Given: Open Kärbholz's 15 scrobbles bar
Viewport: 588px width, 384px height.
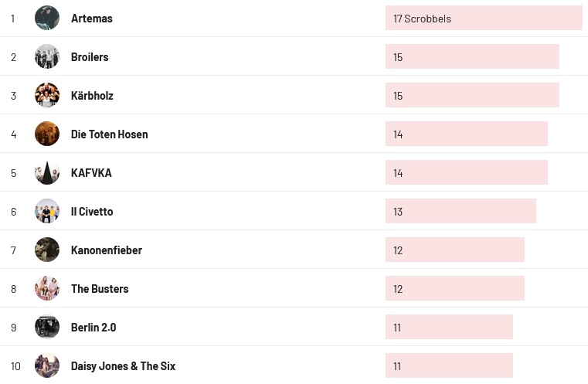Looking at the screenshot, I should click(x=472, y=96).
